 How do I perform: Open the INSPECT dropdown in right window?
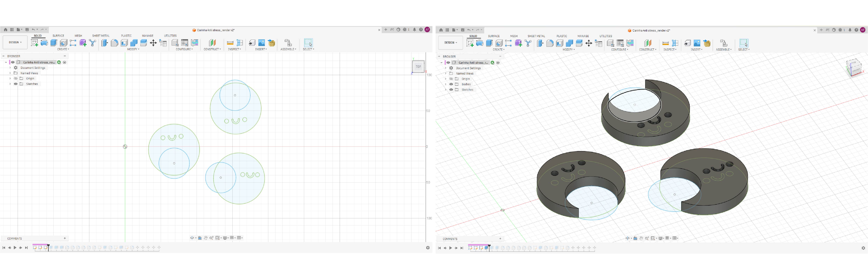[x=670, y=50]
